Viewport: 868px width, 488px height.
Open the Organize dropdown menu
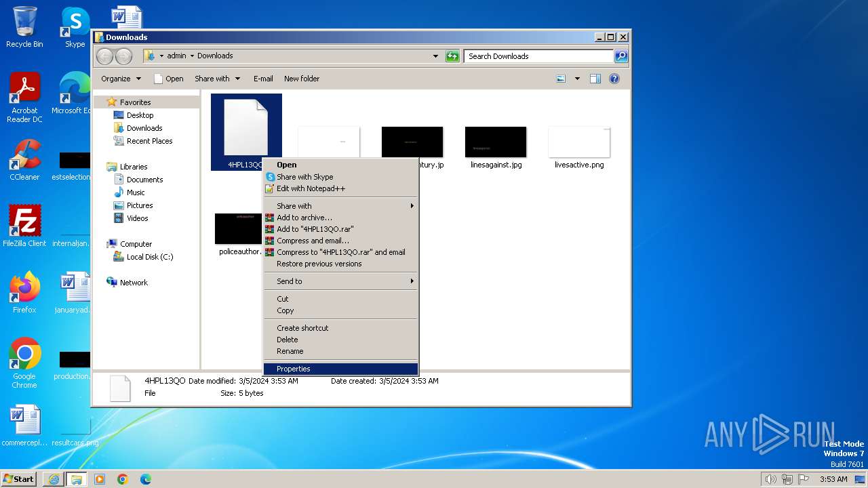(x=121, y=79)
